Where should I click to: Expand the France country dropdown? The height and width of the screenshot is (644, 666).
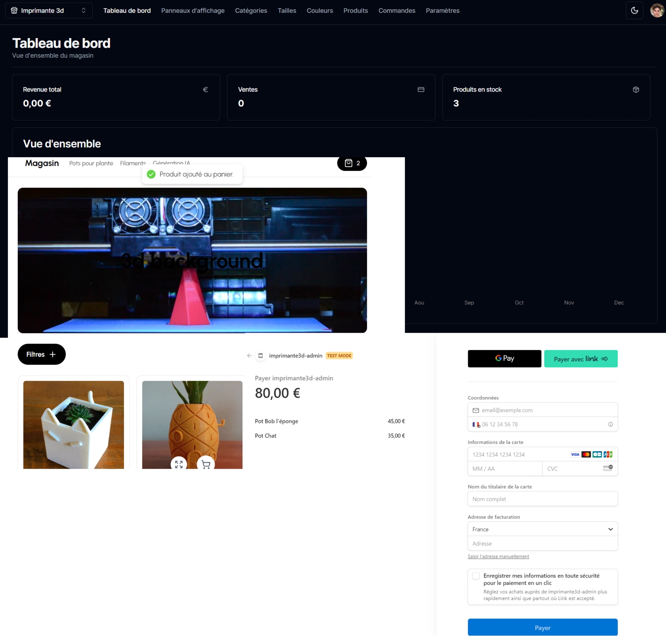coord(542,529)
